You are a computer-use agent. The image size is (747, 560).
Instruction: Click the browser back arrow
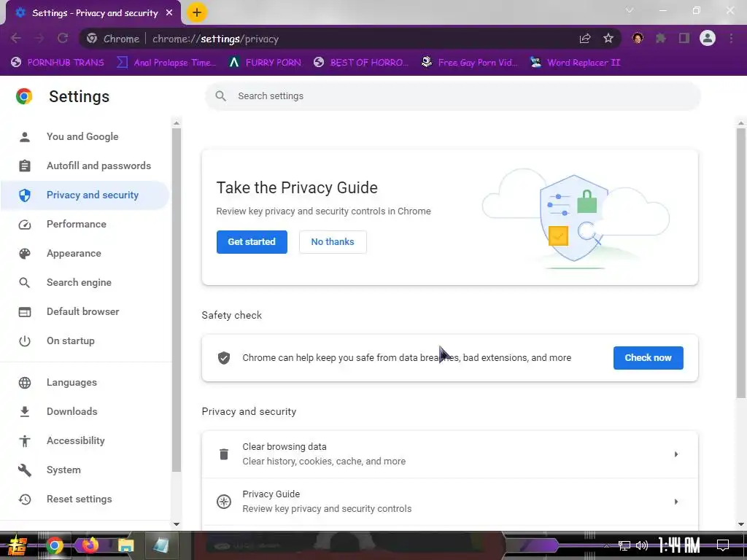point(16,39)
